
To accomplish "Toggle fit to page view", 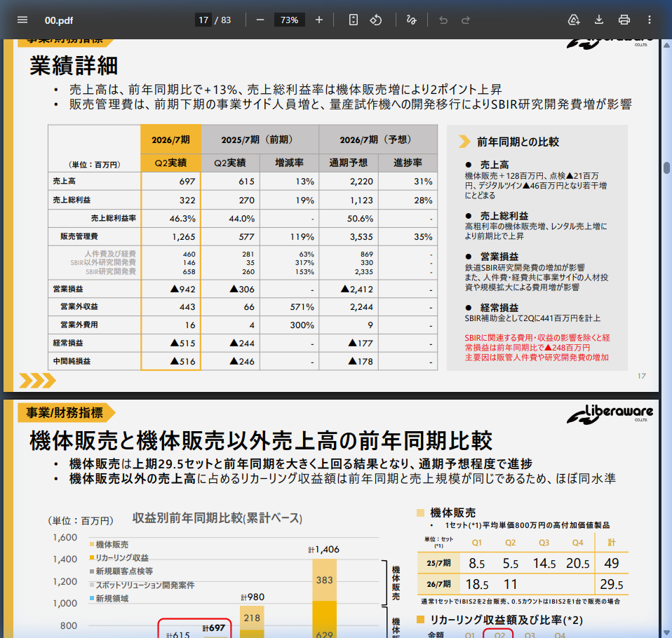I will pos(354,20).
